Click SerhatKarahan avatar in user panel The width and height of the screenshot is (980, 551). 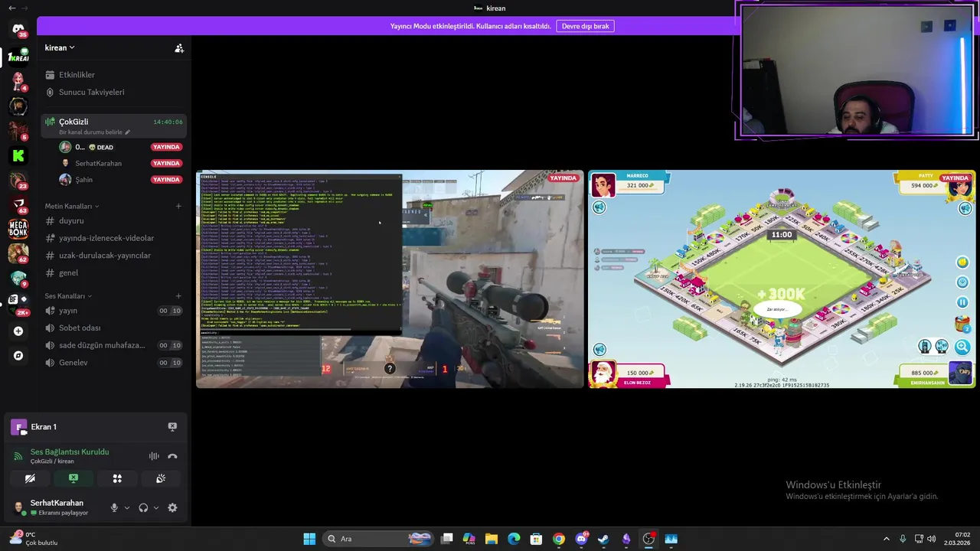tap(18, 507)
